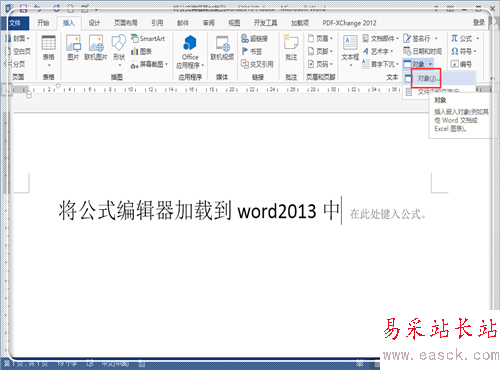Screen dimensions: 500x370
Task: Choose Text from File (文件中的文字) menu item
Action: point(439,91)
